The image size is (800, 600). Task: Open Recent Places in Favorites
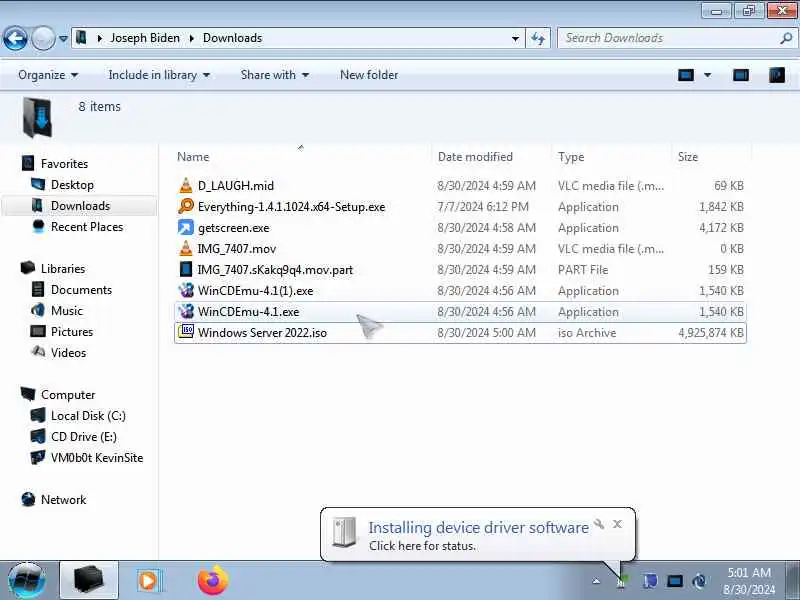tap(87, 227)
